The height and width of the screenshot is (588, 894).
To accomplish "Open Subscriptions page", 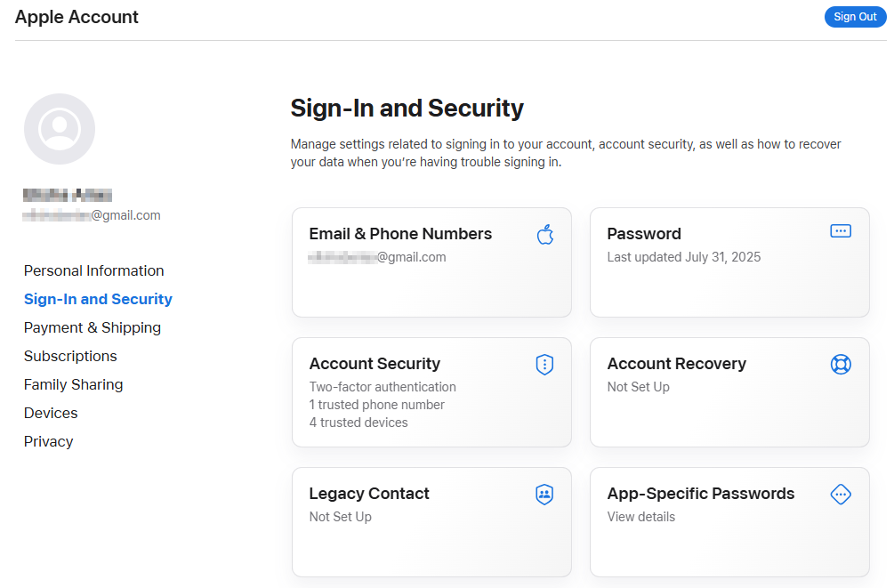I will click(70, 356).
